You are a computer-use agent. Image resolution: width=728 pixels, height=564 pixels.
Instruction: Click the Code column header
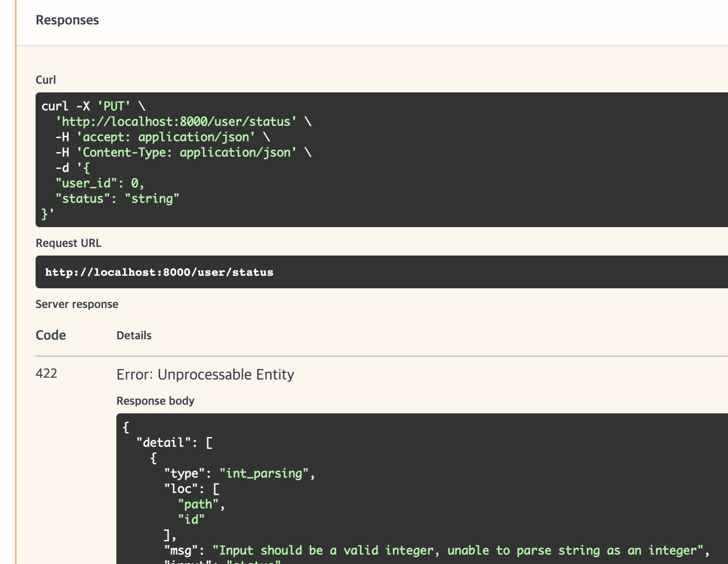(50, 335)
